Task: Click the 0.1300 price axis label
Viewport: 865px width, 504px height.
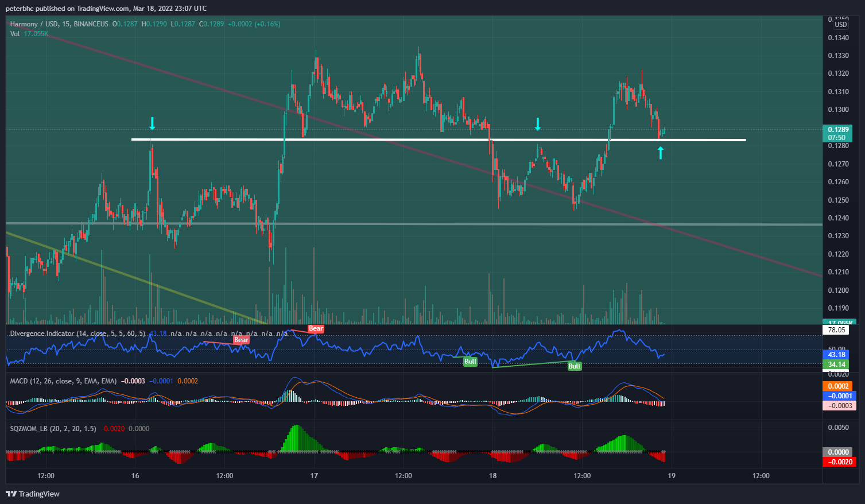Action: [838, 110]
